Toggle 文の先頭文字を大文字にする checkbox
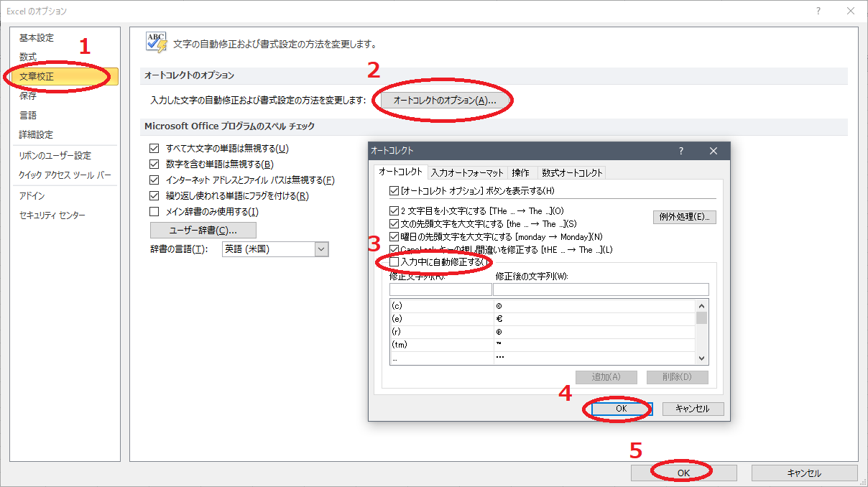868x487 pixels. (393, 224)
